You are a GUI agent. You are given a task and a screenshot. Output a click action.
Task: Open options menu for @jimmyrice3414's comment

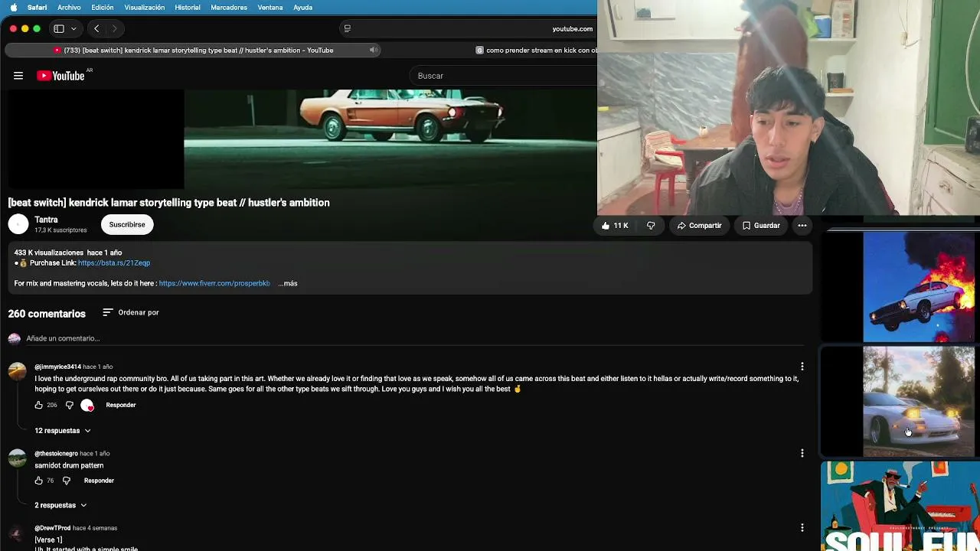(x=802, y=367)
